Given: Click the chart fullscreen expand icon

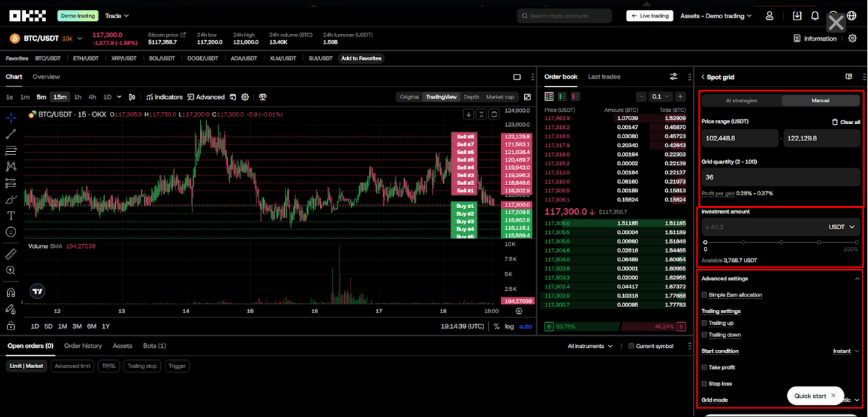Looking at the screenshot, I should [x=528, y=97].
